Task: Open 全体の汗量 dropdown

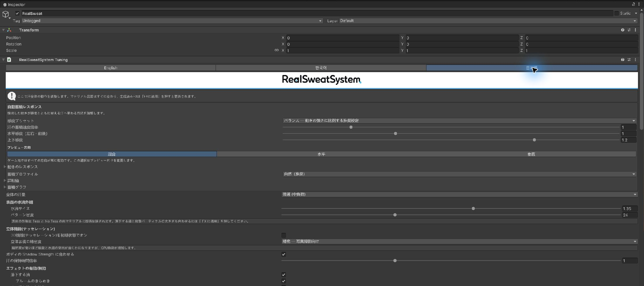Action: click(x=459, y=194)
